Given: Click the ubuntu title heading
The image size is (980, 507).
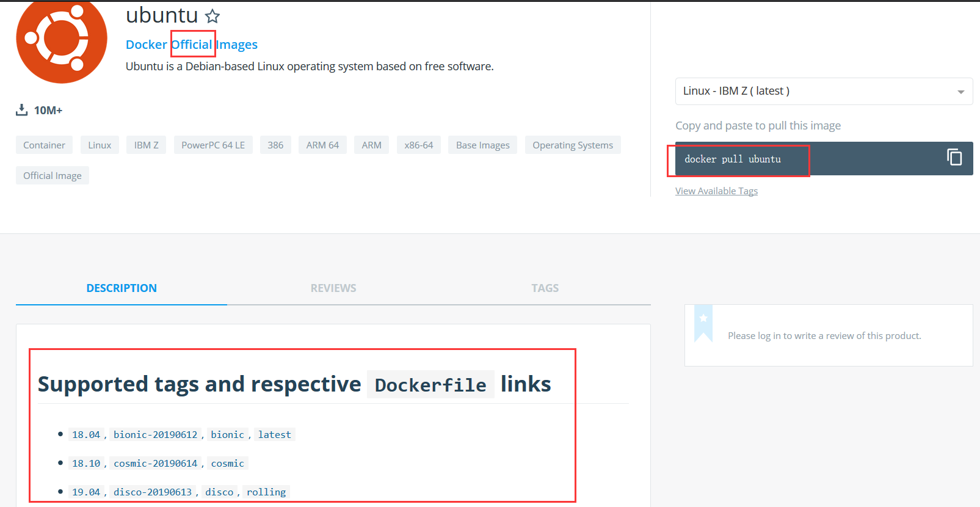Looking at the screenshot, I should click(162, 15).
